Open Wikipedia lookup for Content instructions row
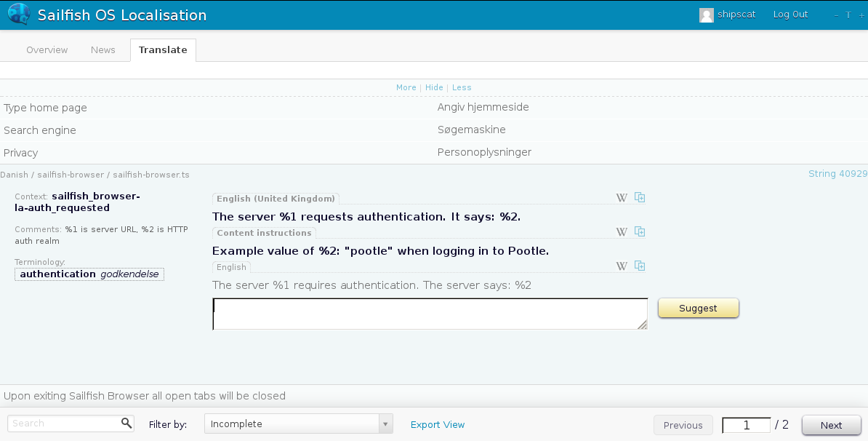 pos(622,232)
